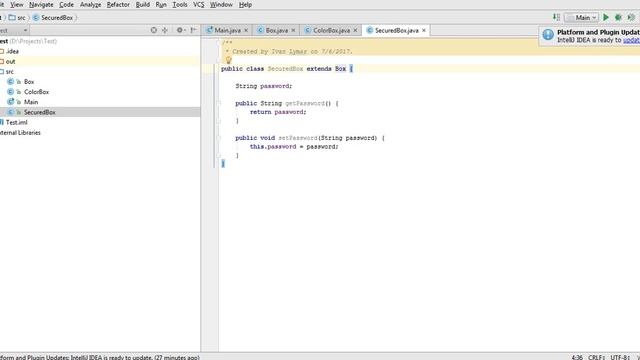Image resolution: width=640 pixels, height=360 pixels.
Task: Open the Code menu
Action: 67,5
